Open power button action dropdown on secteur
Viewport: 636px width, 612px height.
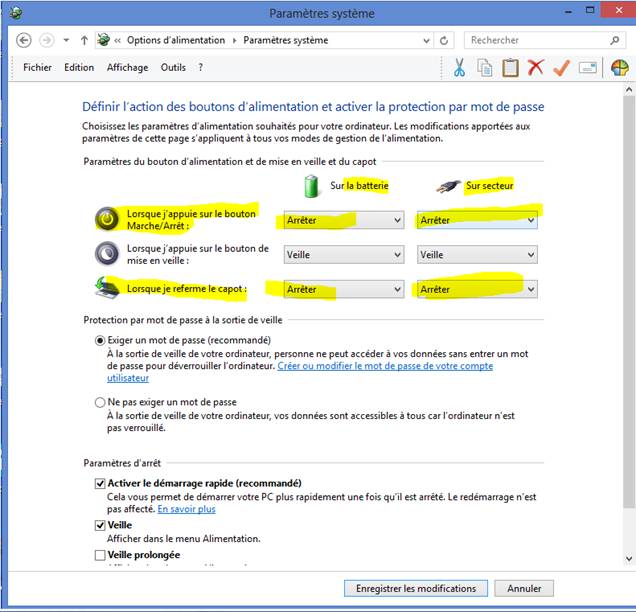coord(477,220)
